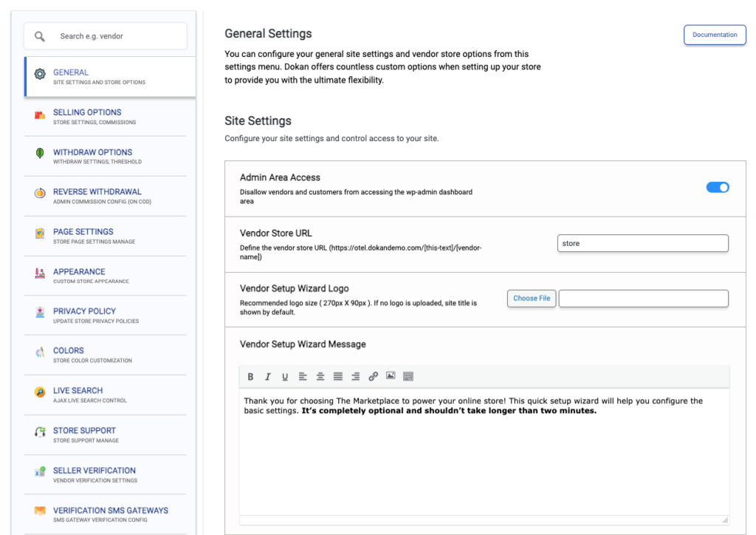This screenshot has height=535, width=756.
Task: Click the insert image icon in the editor
Action: (x=391, y=376)
